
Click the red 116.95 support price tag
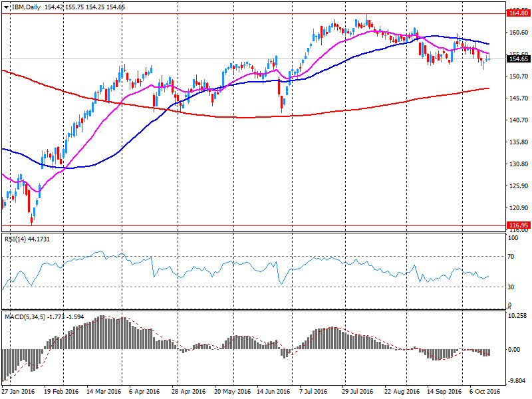[519, 225]
